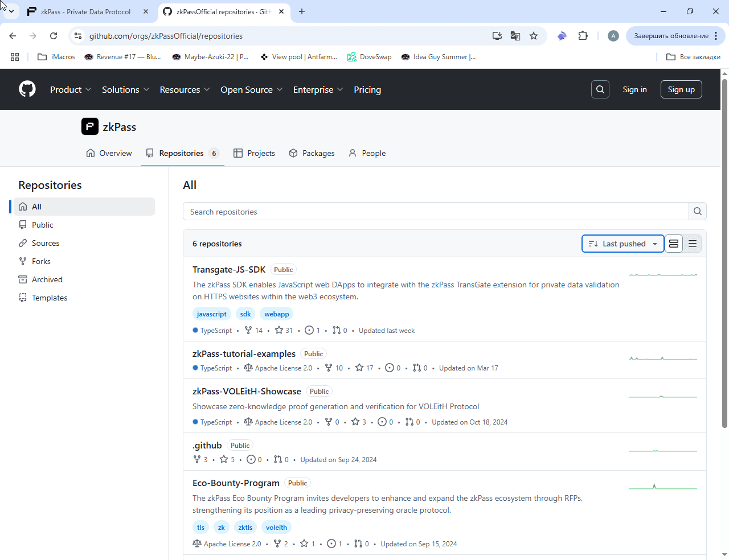Open the GitHub search icon button
Viewport: 729px width, 560px height.
tap(600, 89)
